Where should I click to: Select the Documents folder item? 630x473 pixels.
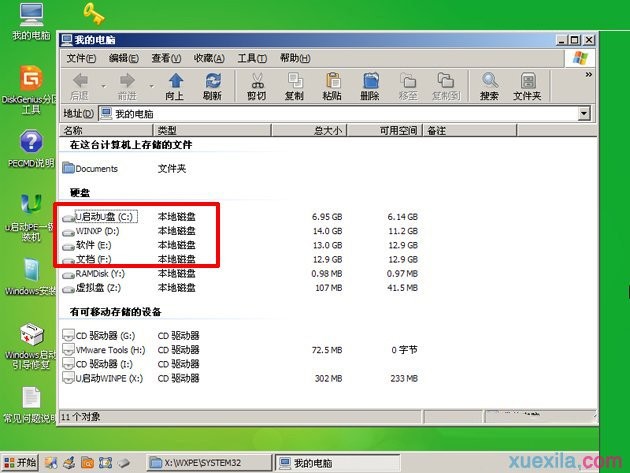tap(90, 169)
